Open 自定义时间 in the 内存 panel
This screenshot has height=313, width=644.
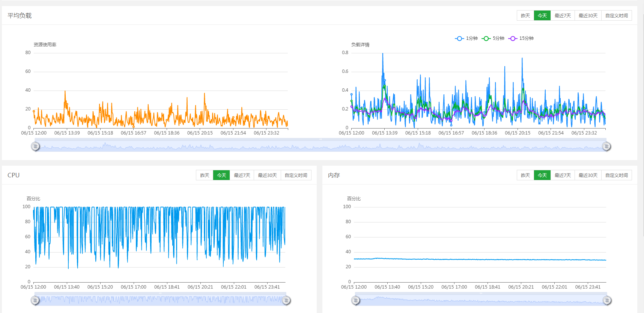tap(617, 175)
